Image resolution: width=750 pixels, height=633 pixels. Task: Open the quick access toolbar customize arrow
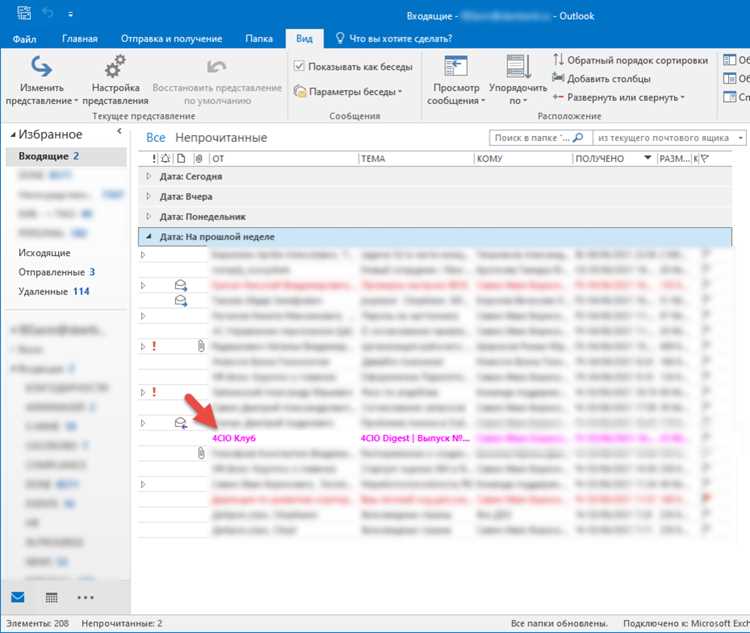(x=70, y=15)
